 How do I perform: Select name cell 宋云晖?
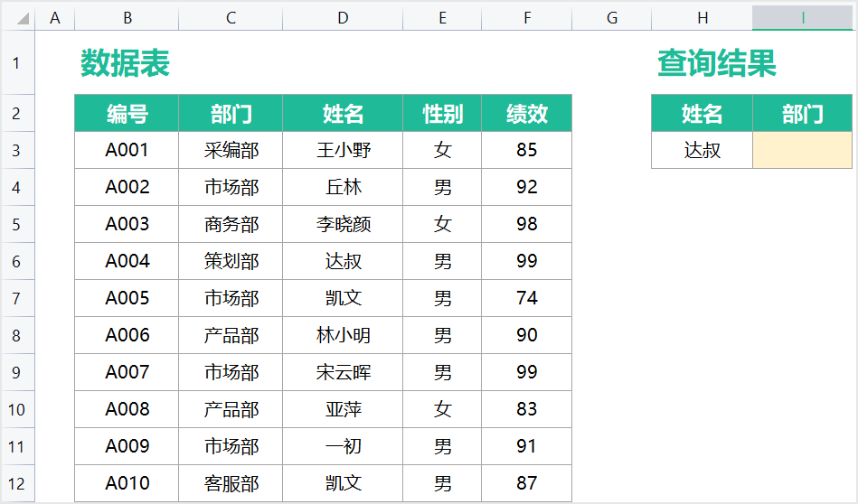343,372
